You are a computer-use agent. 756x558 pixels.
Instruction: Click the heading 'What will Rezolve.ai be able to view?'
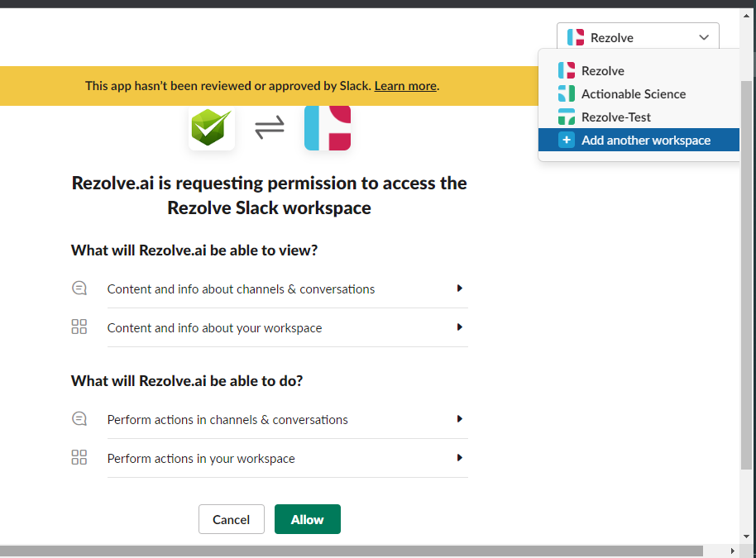(194, 250)
